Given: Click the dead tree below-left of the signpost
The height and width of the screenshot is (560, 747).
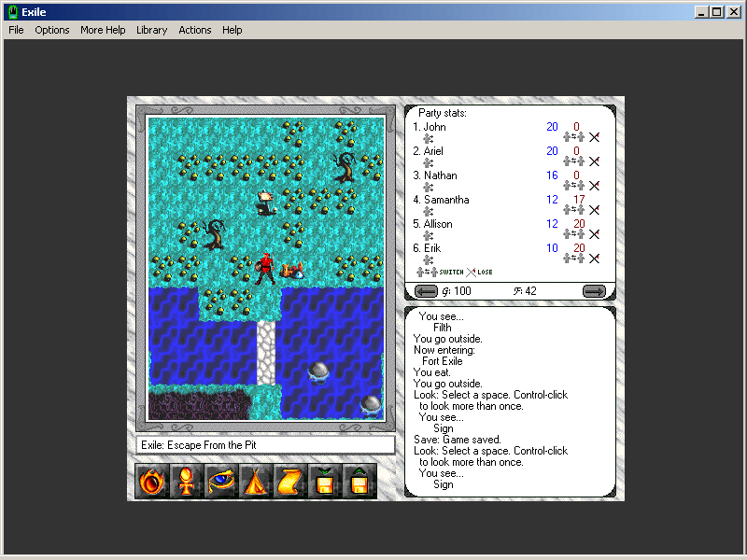Looking at the screenshot, I should click(214, 234).
